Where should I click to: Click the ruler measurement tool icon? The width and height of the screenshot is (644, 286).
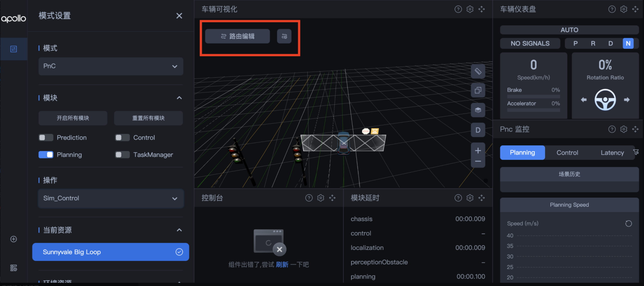click(478, 71)
